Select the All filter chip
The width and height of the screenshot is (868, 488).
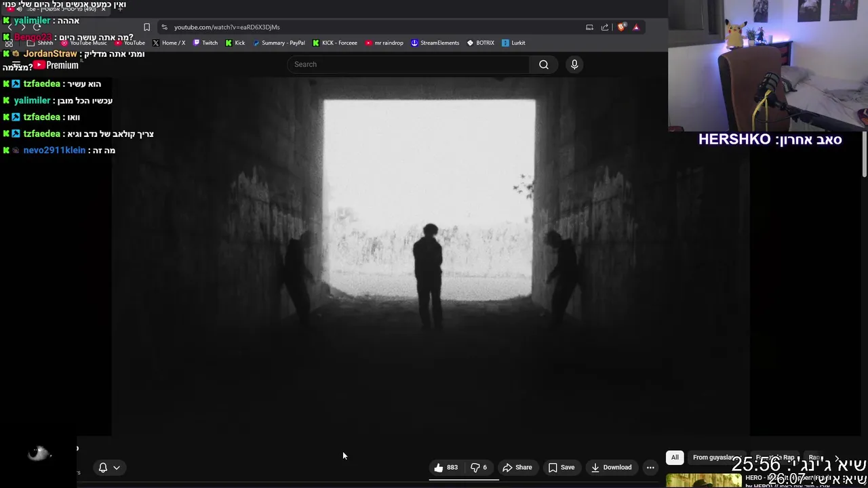[675, 457]
